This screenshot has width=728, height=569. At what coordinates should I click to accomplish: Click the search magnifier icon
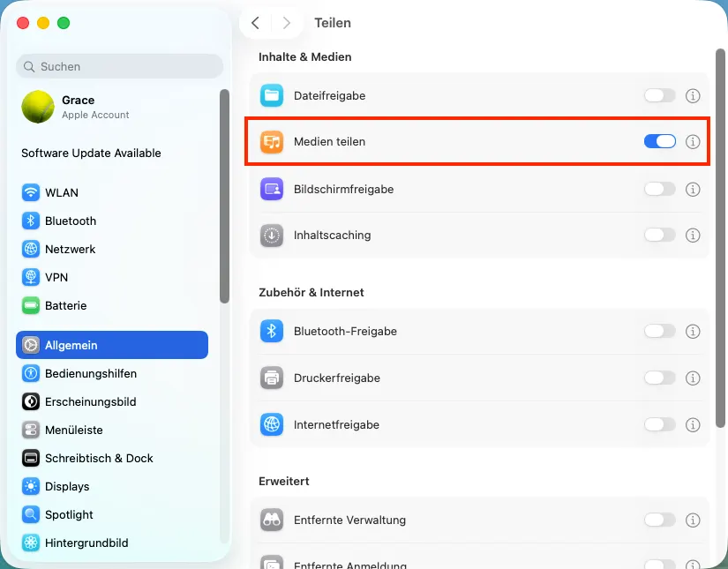click(x=29, y=67)
